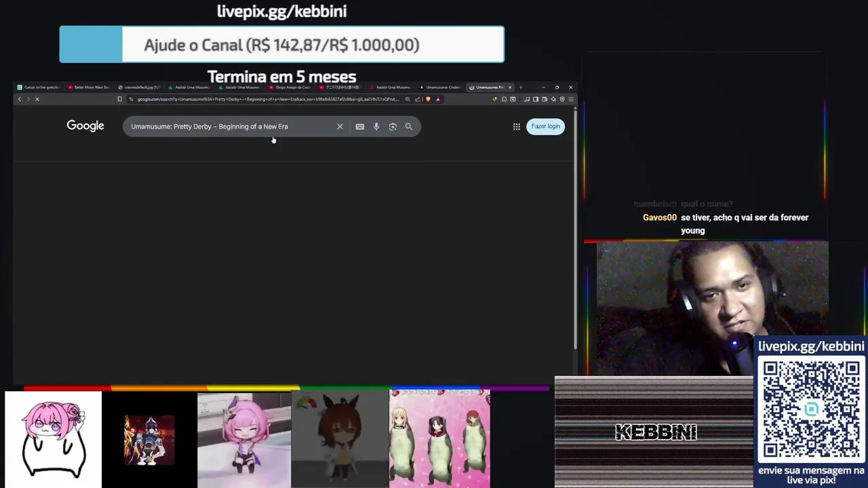
Task: Share this page from the address bar
Action: click(417, 99)
